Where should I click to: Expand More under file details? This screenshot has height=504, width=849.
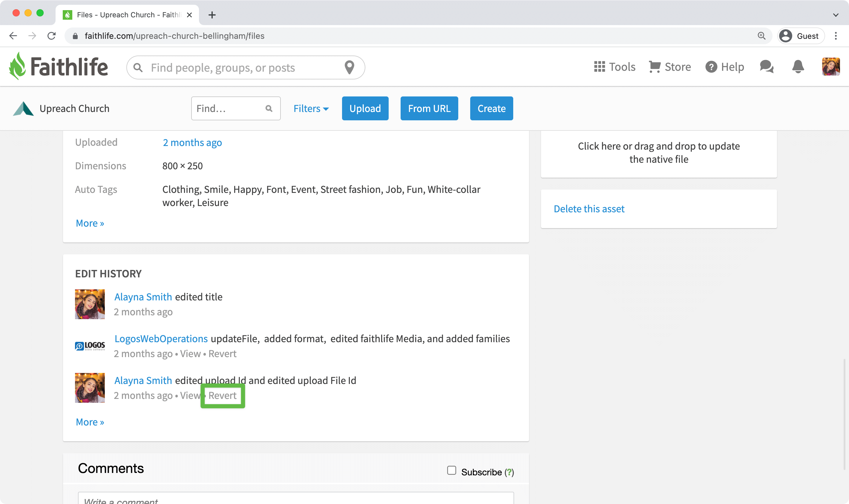point(90,223)
